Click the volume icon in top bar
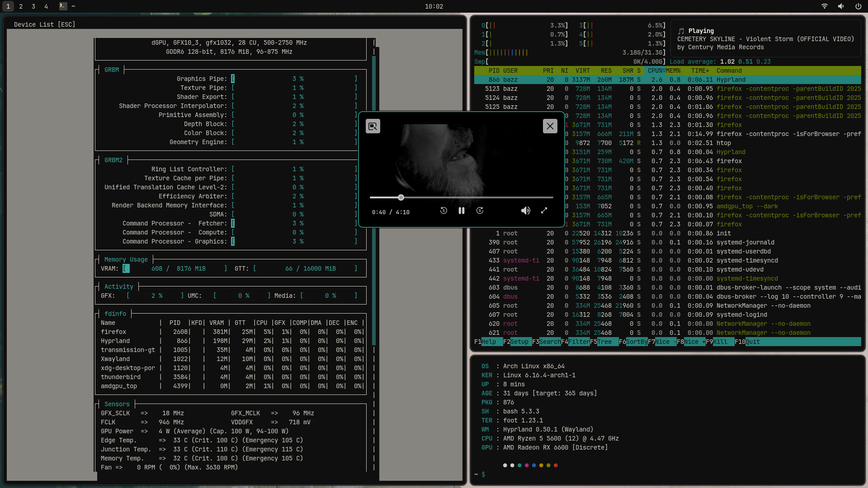868x488 pixels. coord(841,6)
